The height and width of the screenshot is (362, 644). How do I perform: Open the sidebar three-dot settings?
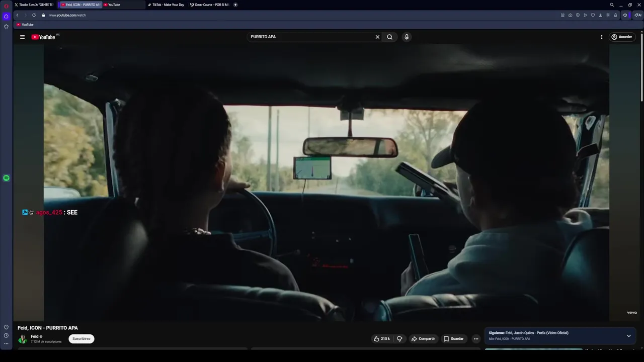click(6, 344)
